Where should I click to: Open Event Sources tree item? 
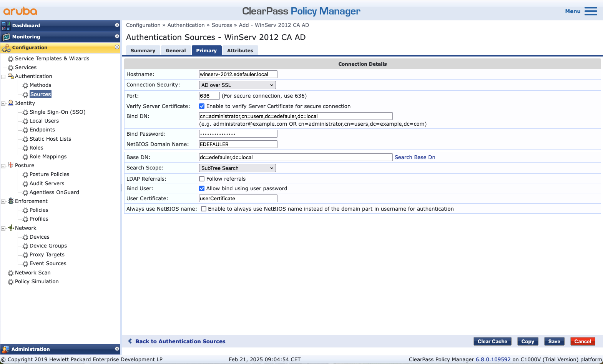(x=48, y=263)
